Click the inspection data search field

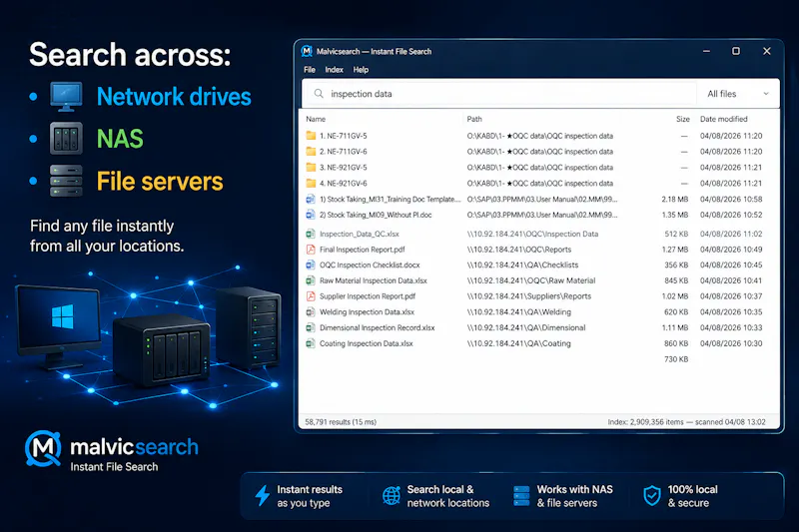click(499, 94)
